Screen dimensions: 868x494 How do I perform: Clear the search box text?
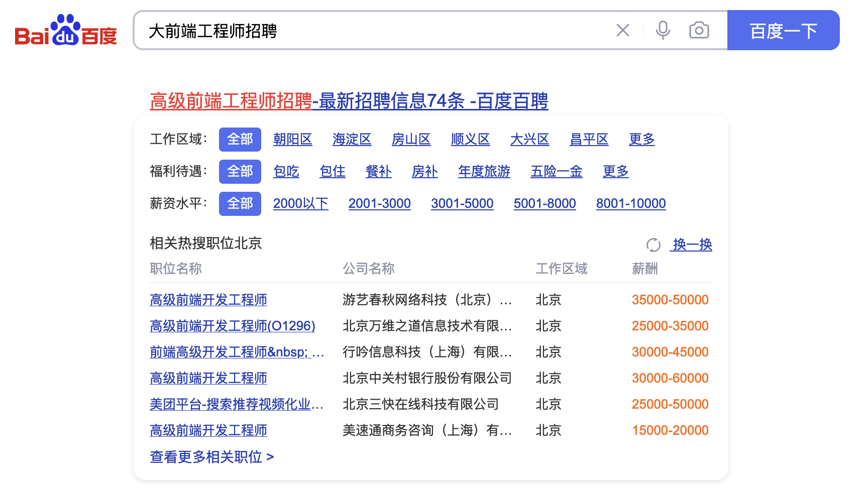pyautogui.click(x=622, y=31)
